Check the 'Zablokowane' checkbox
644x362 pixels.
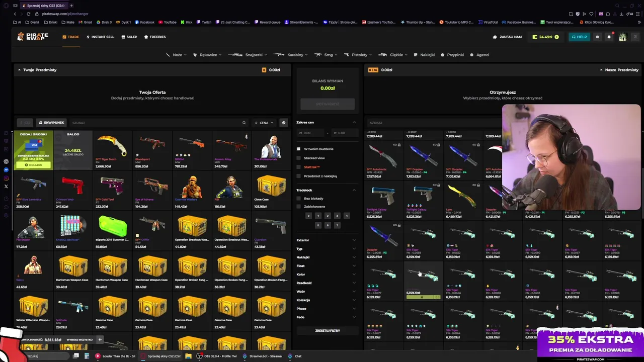point(298,207)
